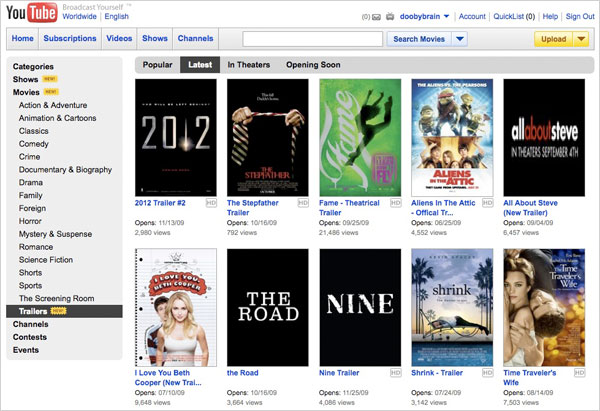Select Mystery & Suspense category
This screenshot has width=600, height=411.
click(x=55, y=234)
